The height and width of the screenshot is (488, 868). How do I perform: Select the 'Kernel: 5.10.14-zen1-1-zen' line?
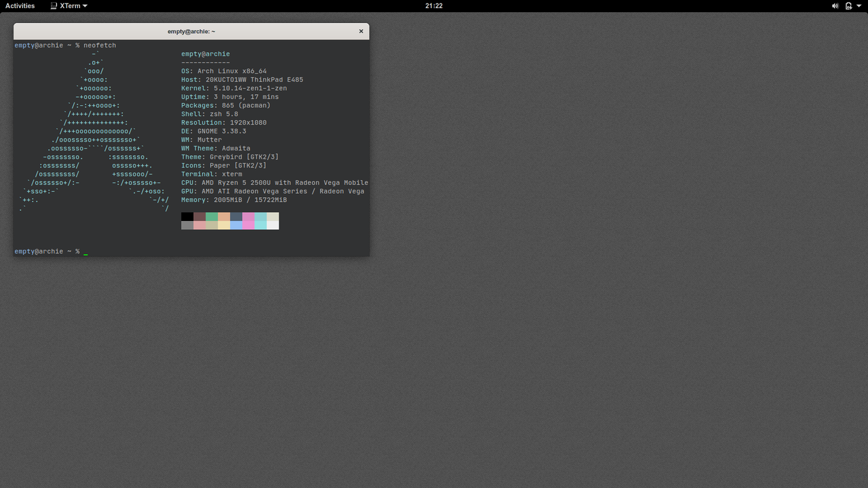click(234, 88)
